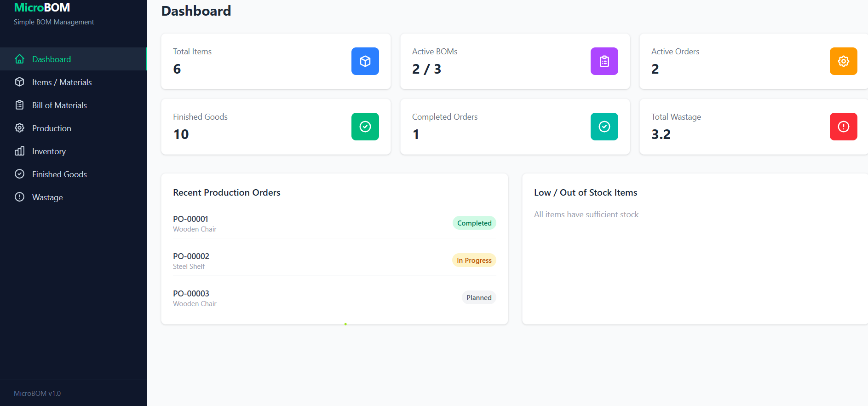
Task: Click the bar chart icon beside Inventory
Action: pos(19,151)
